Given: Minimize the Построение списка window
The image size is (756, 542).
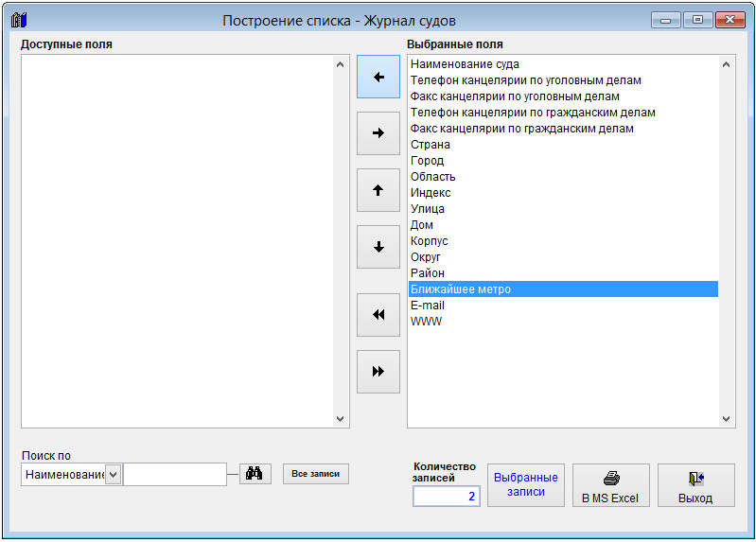Looking at the screenshot, I should 666,20.
